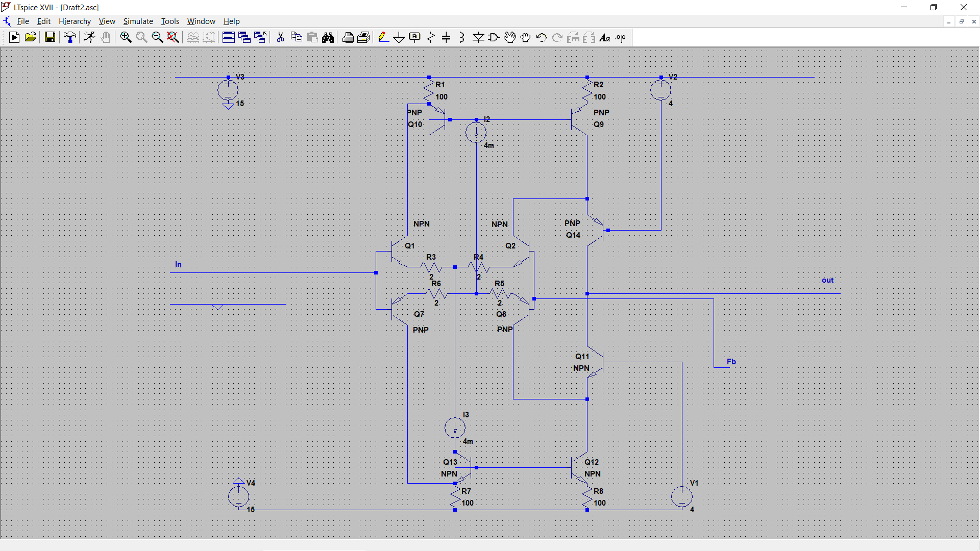
Task: Place a diode from the toolbar
Action: [x=478, y=37]
